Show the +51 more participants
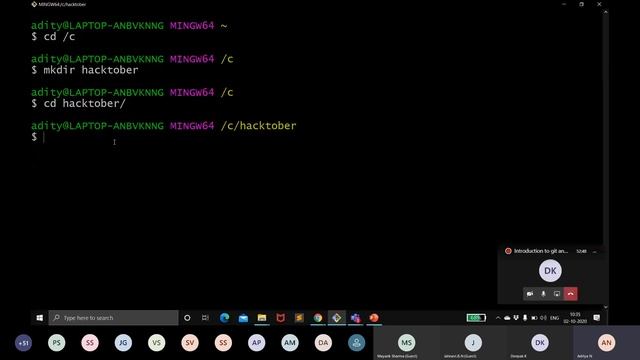Viewport: 640px width, 360px height. click(23, 343)
